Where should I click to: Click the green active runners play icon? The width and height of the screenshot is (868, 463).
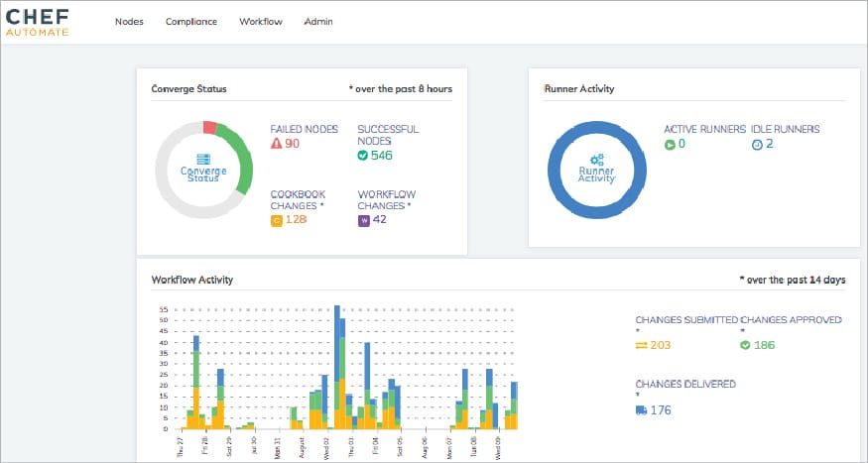click(670, 145)
